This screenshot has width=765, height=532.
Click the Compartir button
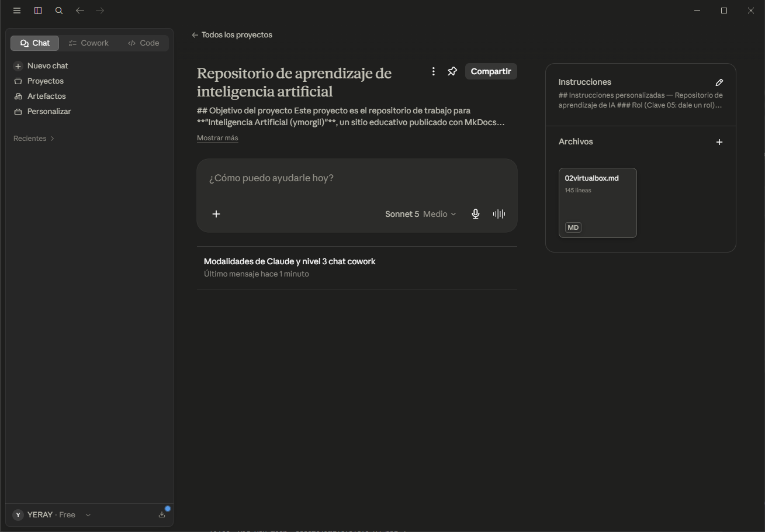491,71
